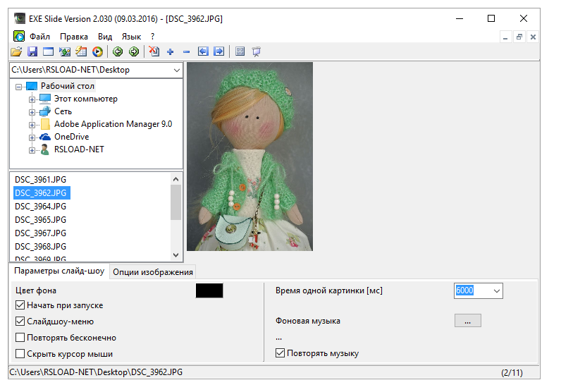Expand the OneDrive tree node
561x392 pixels.
(x=32, y=137)
